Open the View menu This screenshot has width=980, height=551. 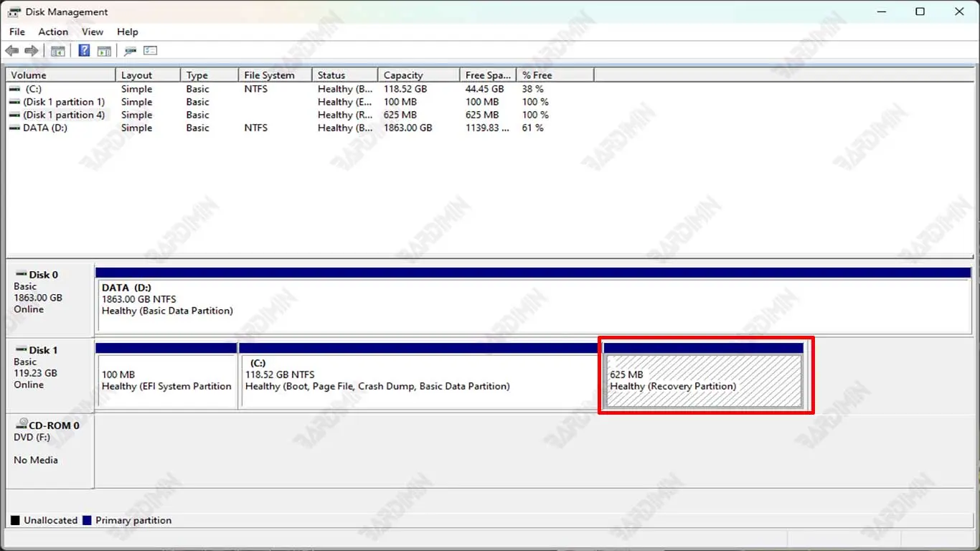tap(93, 32)
